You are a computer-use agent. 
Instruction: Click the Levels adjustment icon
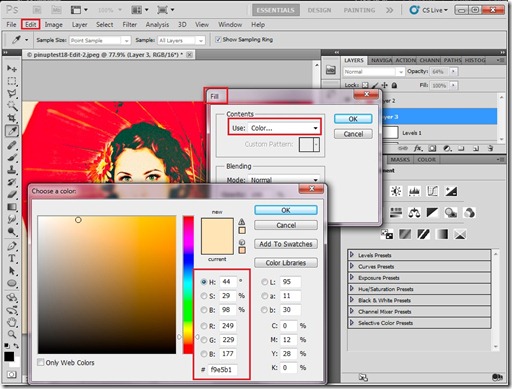coord(414,191)
